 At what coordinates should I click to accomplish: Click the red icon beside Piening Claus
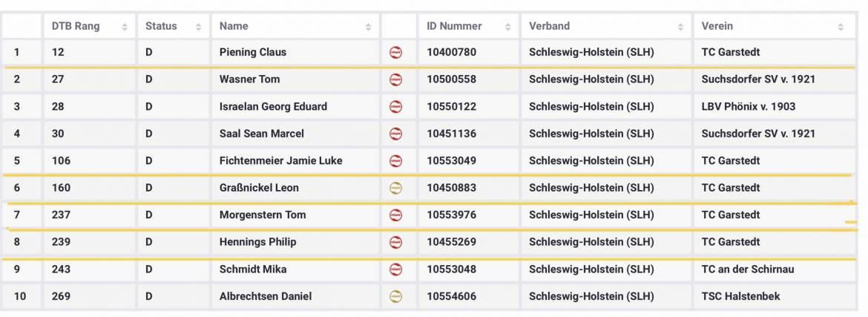coord(396,53)
